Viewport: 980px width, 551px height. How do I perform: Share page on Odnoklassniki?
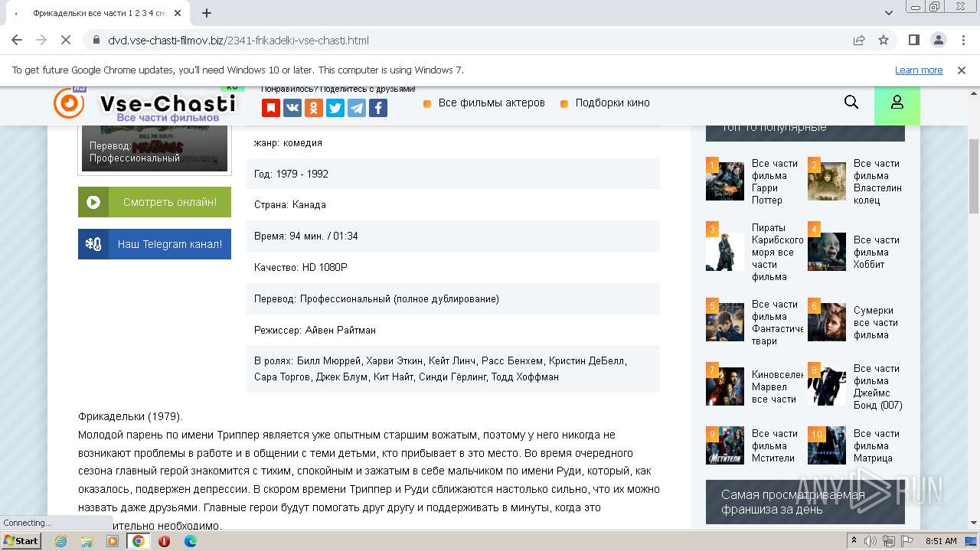314,108
